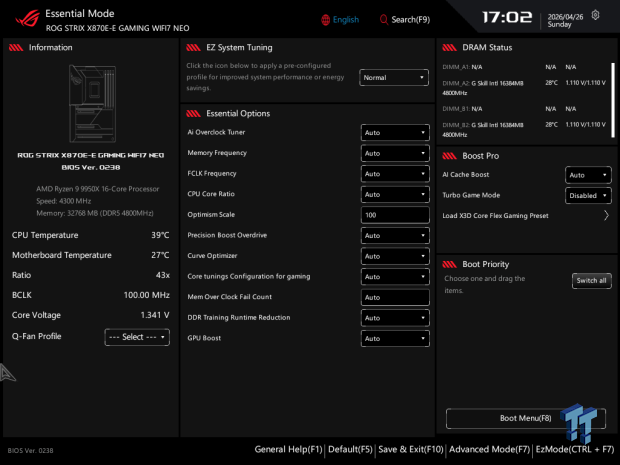Click the BCLK 100.00 MHz value

pyautogui.click(x=147, y=295)
